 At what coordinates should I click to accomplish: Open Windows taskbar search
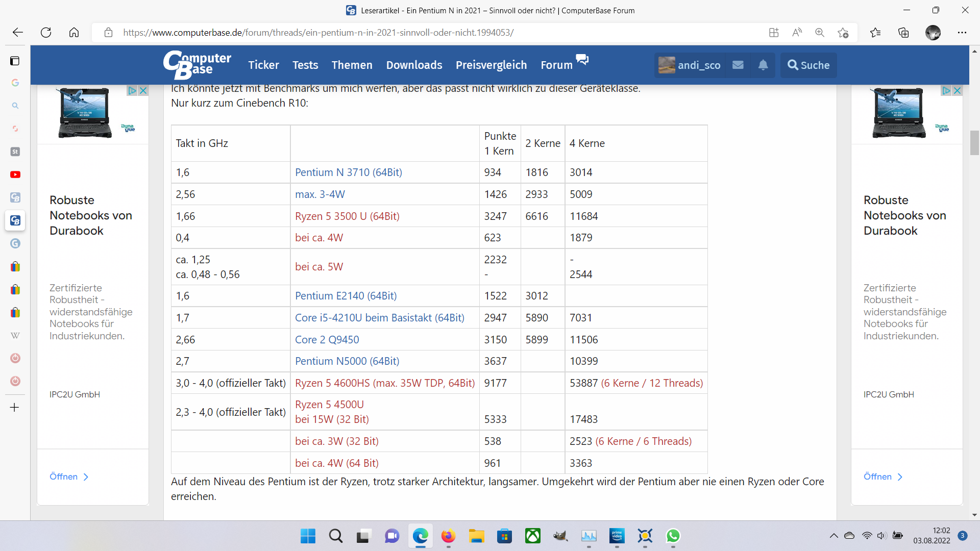click(336, 536)
